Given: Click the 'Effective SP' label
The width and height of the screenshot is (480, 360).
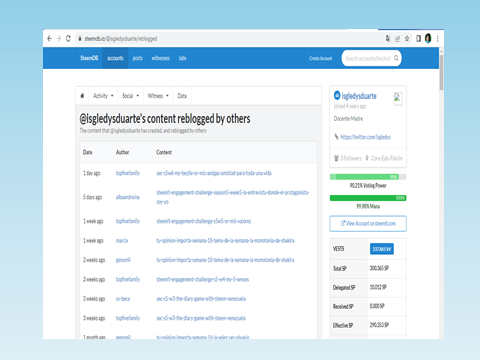Looking at the screenshot, I should pos(343,325).
